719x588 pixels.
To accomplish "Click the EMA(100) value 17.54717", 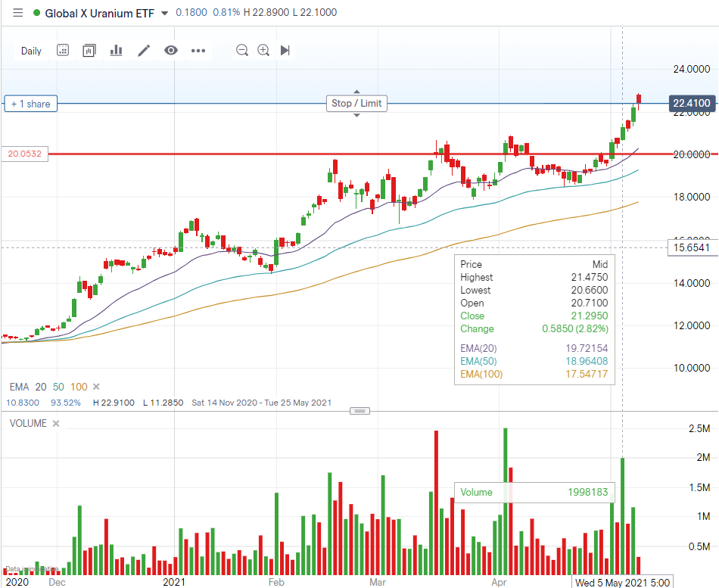I will coord(587,374).
